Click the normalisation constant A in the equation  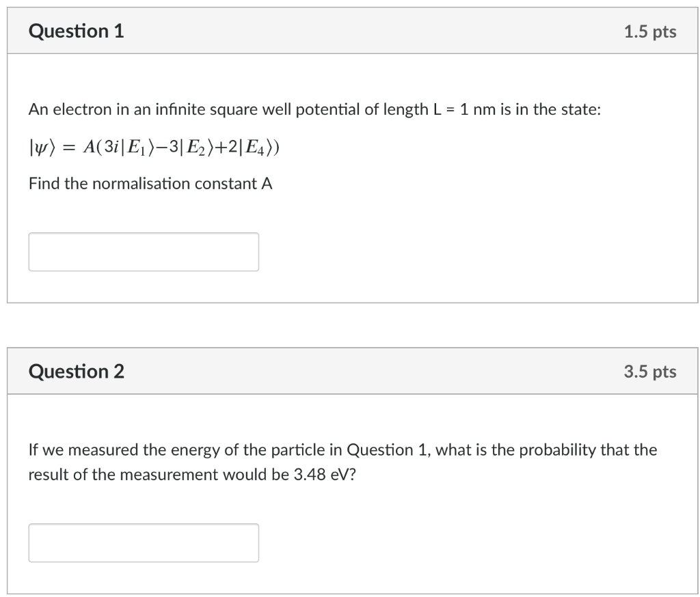pyautogui.click(x=87, y=147)
